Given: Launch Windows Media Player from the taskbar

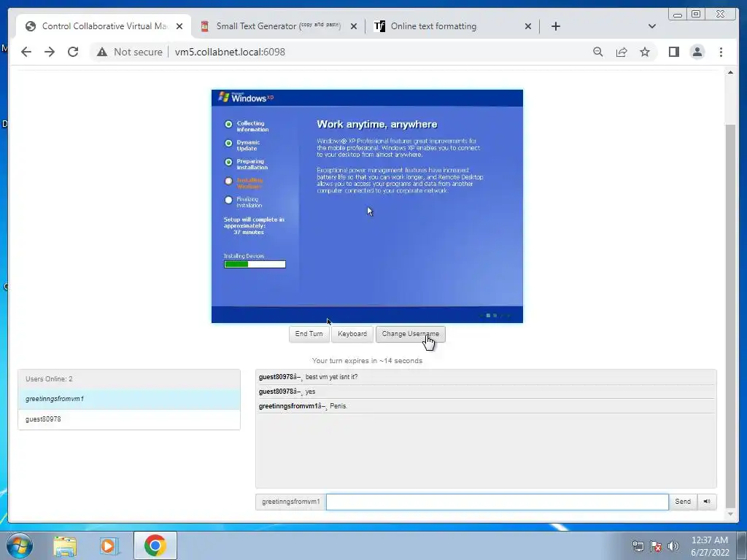Looking at the screenshot, I should click(109, 545).
